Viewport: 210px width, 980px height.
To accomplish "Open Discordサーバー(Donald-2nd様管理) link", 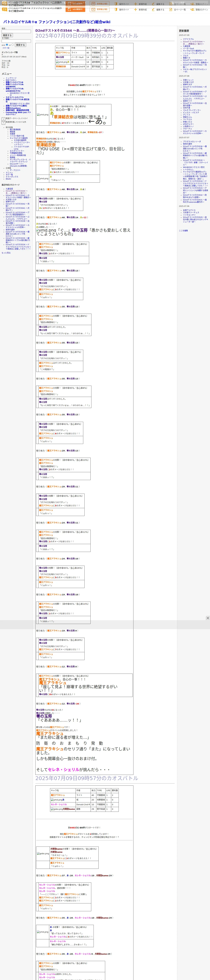I will [x=18, y=165].
